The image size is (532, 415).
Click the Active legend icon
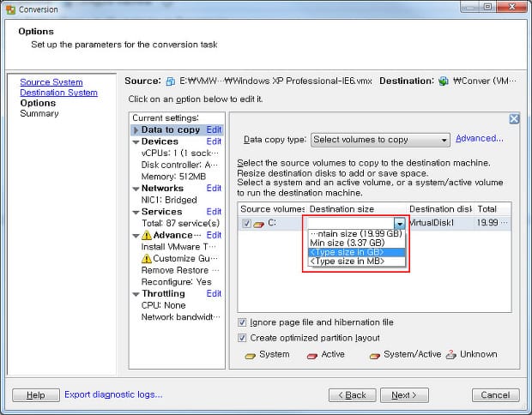(312, 356)
